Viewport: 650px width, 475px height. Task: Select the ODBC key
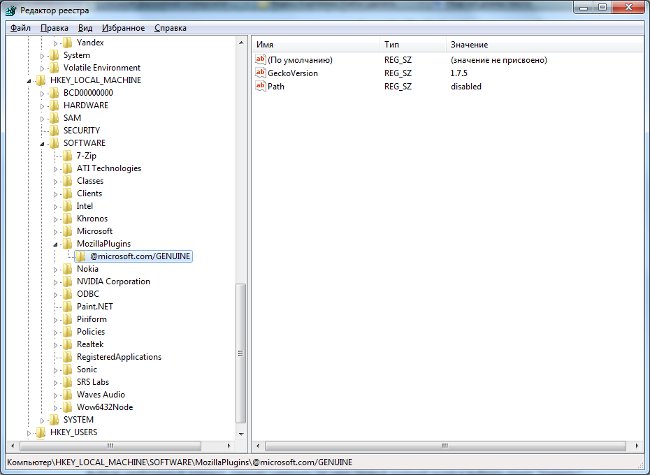[87, 294]
